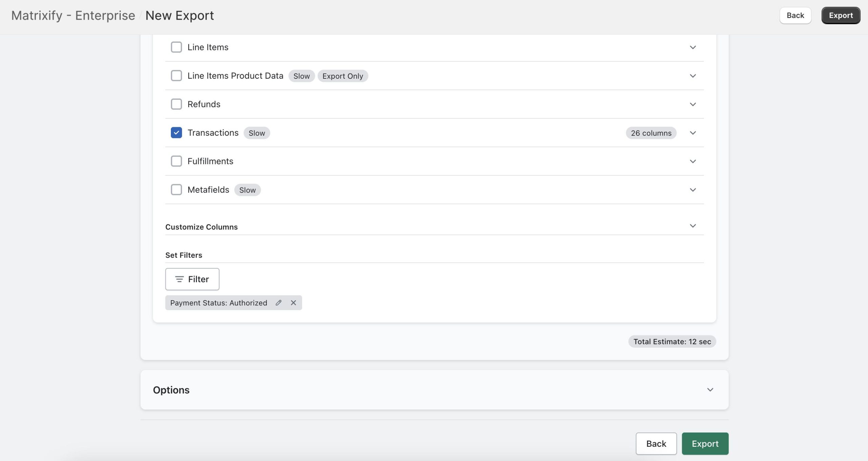Screen dimensions: 868x461
Task: Enable Line Items Product Data export
Action: click(x=176, y=76)
